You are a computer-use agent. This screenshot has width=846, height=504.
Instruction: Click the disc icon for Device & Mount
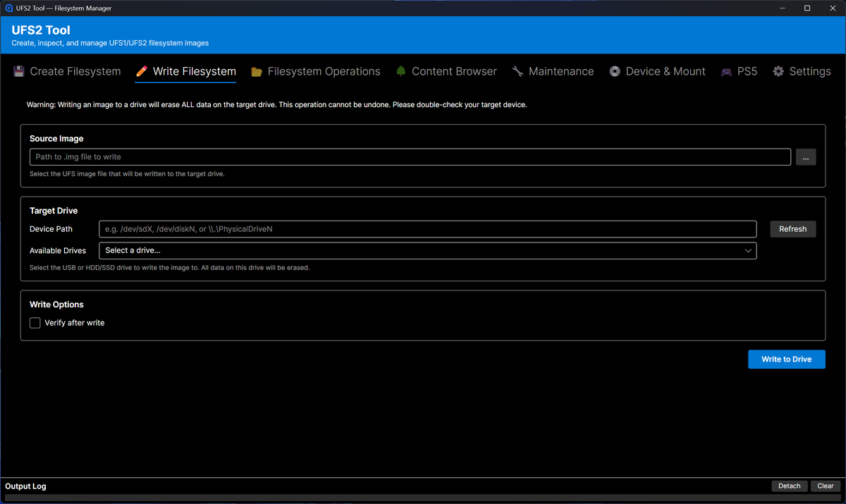[x=615, y=71]
